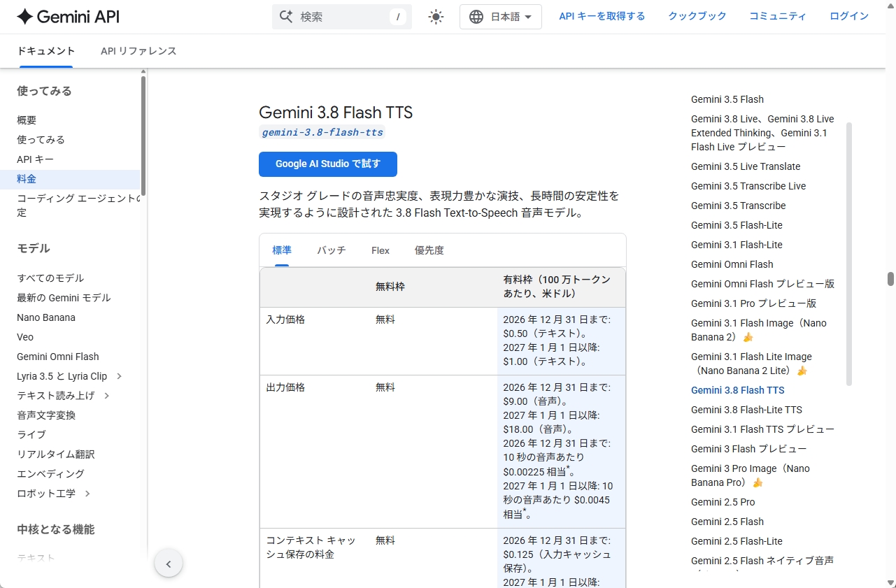Viewport: 896px width, 588px height.
Task: Click the Google AI Studio で試す button
Action: point(328,164)
